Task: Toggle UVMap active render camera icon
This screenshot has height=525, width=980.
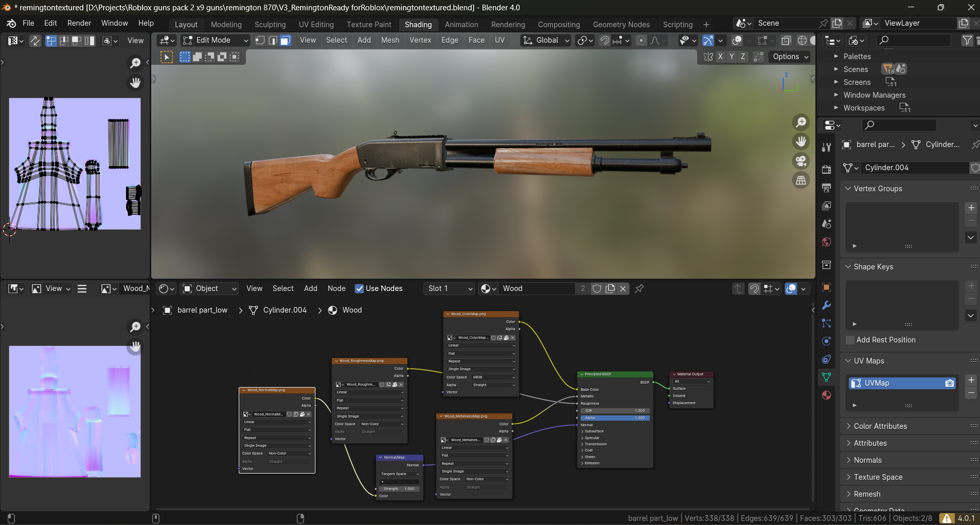Action: (950, 383)
